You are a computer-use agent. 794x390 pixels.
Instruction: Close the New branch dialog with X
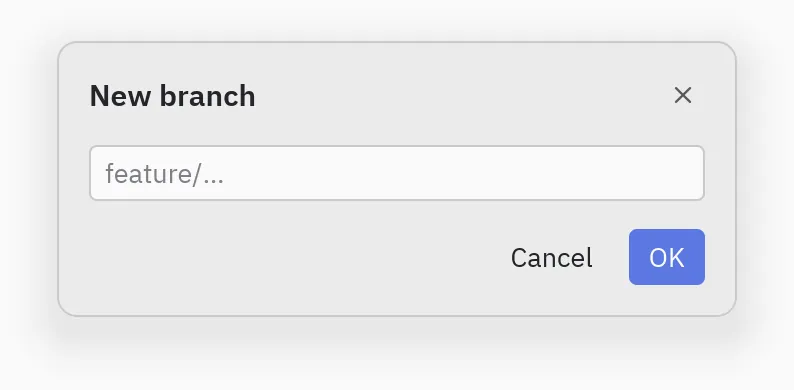[683, 95]
